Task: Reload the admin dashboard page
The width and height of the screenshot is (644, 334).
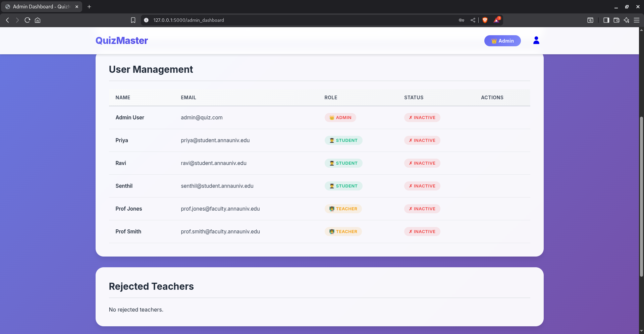Action: tap(28, 20)
